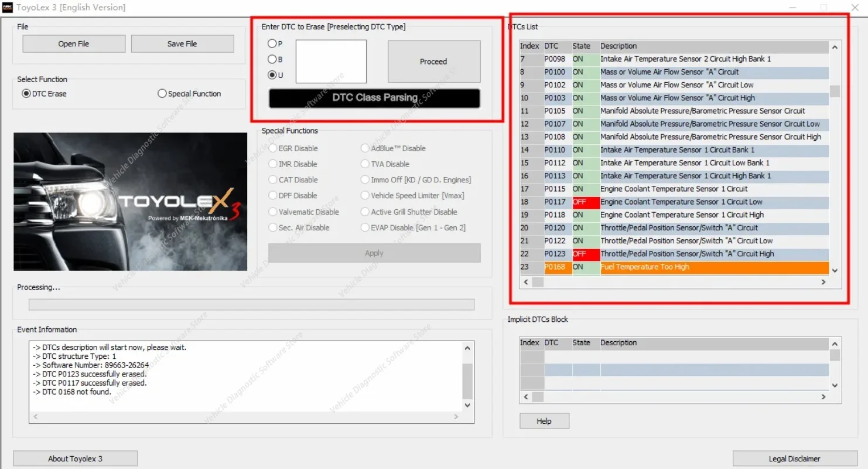Select Active Grill Shutter Disable option

pos(409,212)
